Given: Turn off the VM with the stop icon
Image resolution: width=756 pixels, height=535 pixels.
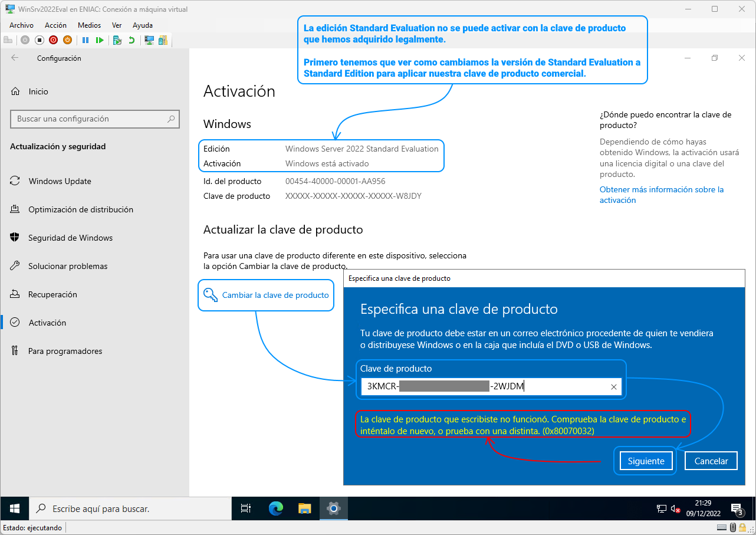Looking at the screenshot, I should click(x=39, y=40).
